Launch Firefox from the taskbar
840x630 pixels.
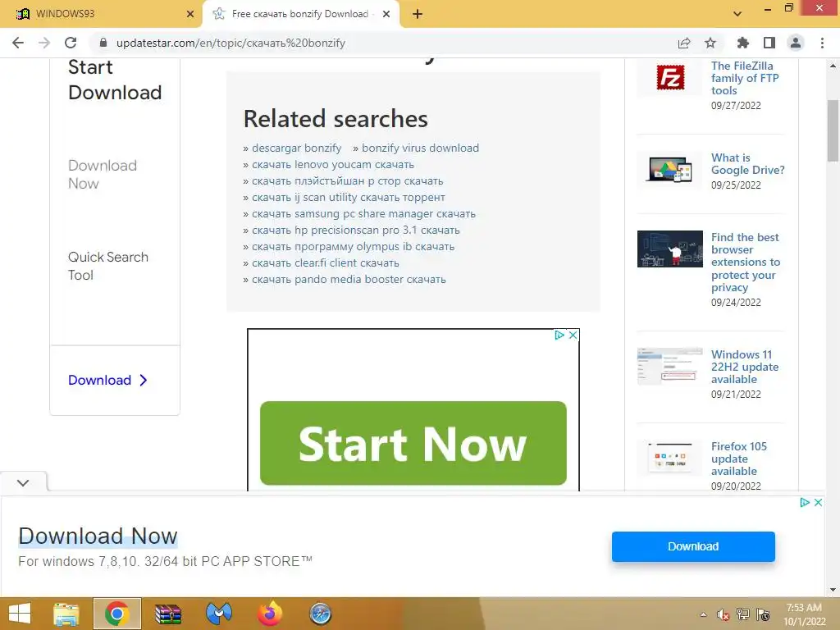tap(269, 614)
